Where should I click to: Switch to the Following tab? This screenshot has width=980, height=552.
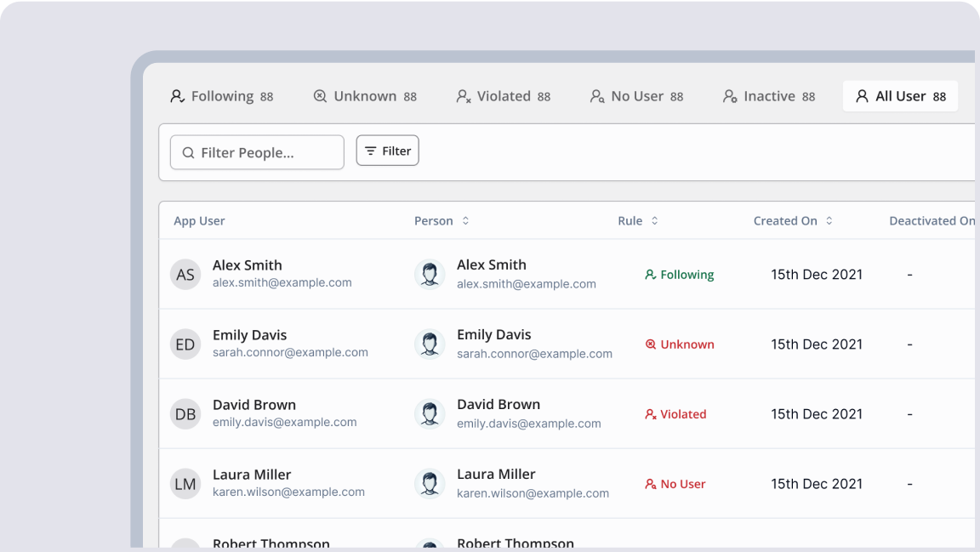221,96
